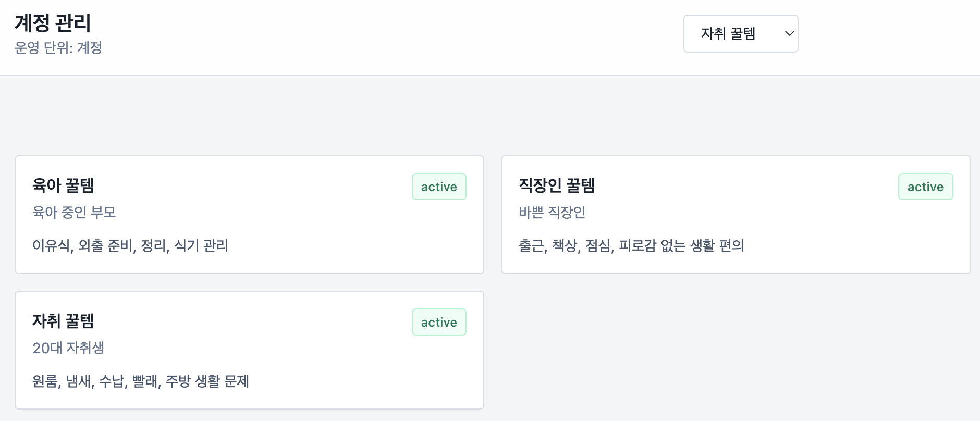Click the 바쁜 직장인 description text
The width and height of the screenshot is (980, 421).
550,212
